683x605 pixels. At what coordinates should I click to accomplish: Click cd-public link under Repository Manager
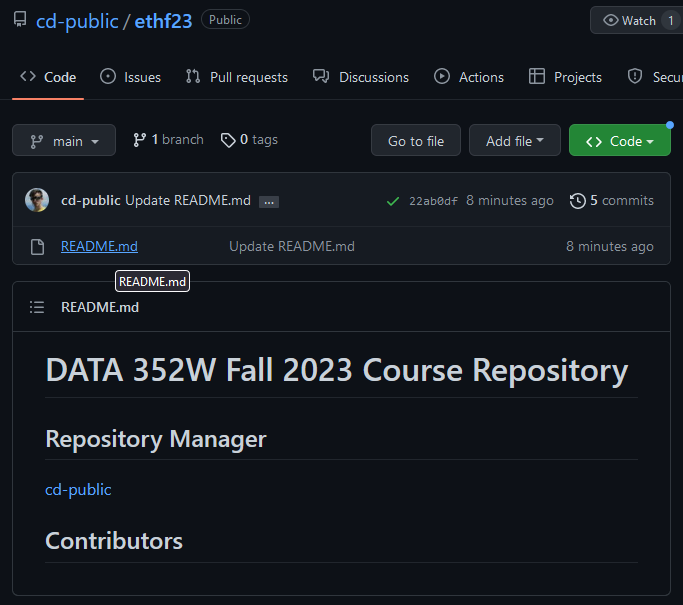tap(78, 489)
